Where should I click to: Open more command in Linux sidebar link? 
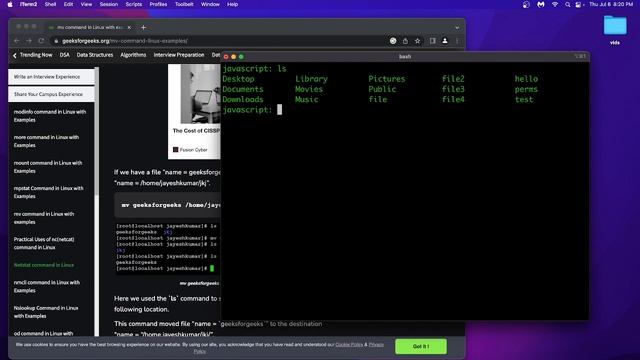click(47, 141)
